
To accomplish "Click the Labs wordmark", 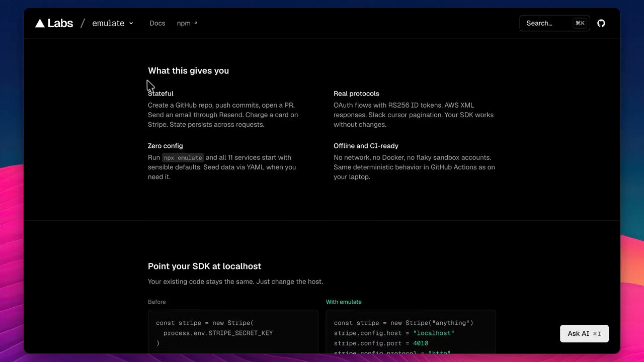I will click(x=60, y=23).
